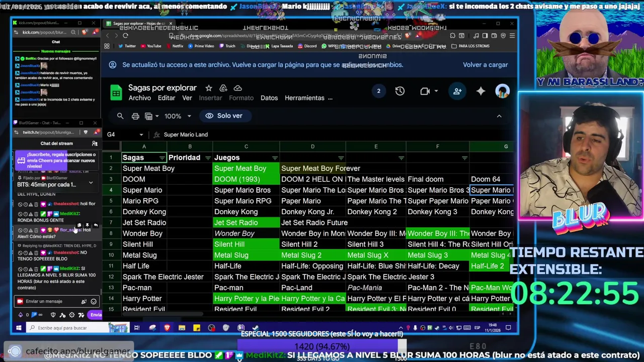Open the Archivo menu

(139, 98)
